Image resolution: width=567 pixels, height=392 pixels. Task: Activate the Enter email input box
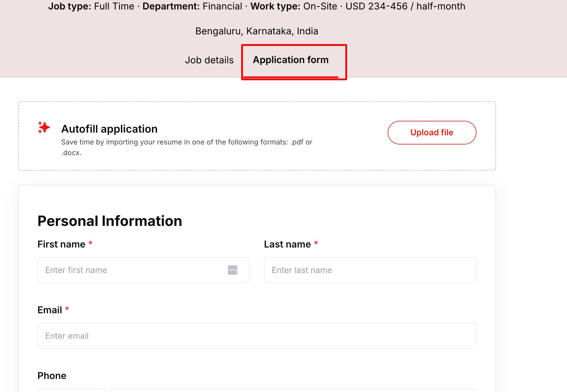(x=257, y=336)
